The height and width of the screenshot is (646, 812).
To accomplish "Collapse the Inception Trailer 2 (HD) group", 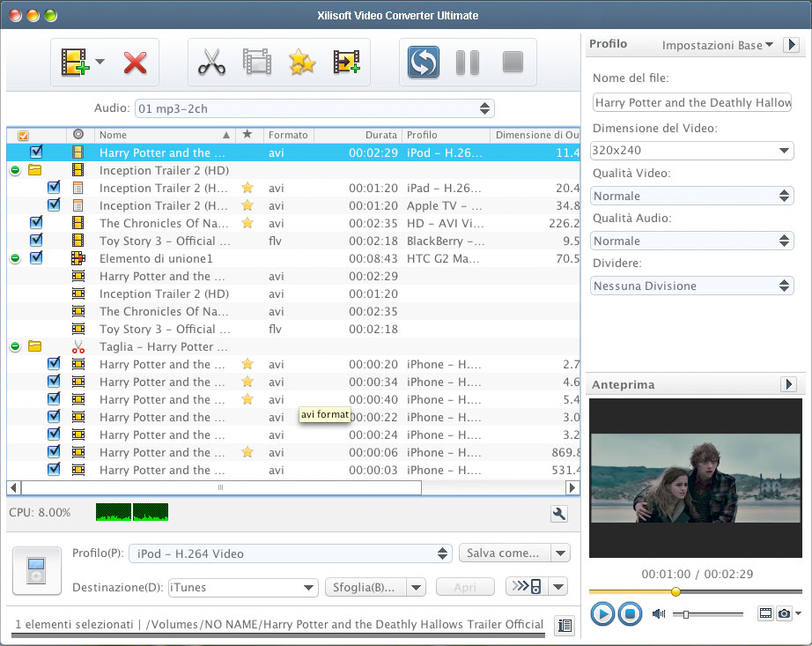I will [15, 170].
